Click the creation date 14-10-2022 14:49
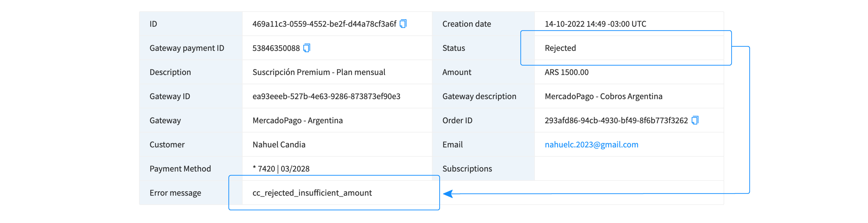Viewport: 868px width, 223px height. pyautogui.click(x=595, y=24)
